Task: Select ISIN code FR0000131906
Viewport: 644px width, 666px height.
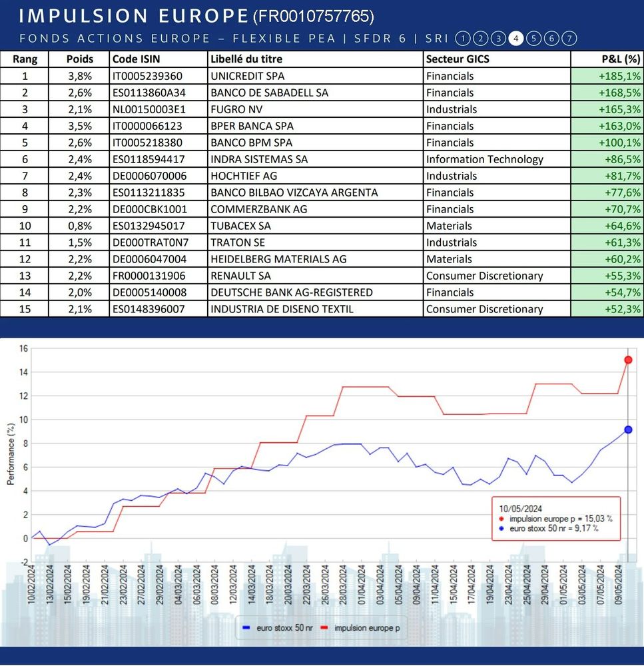Action: (x=149, y=276)
